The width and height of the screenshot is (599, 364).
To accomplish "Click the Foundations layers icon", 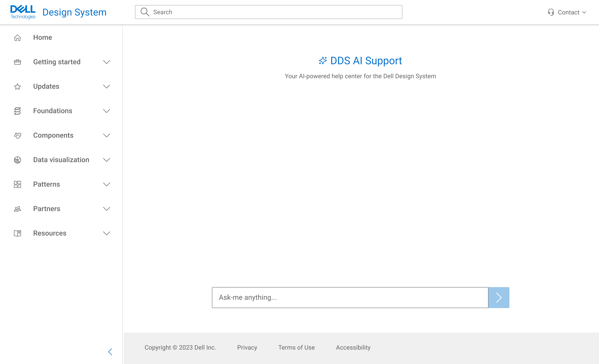I will (17, 111).
